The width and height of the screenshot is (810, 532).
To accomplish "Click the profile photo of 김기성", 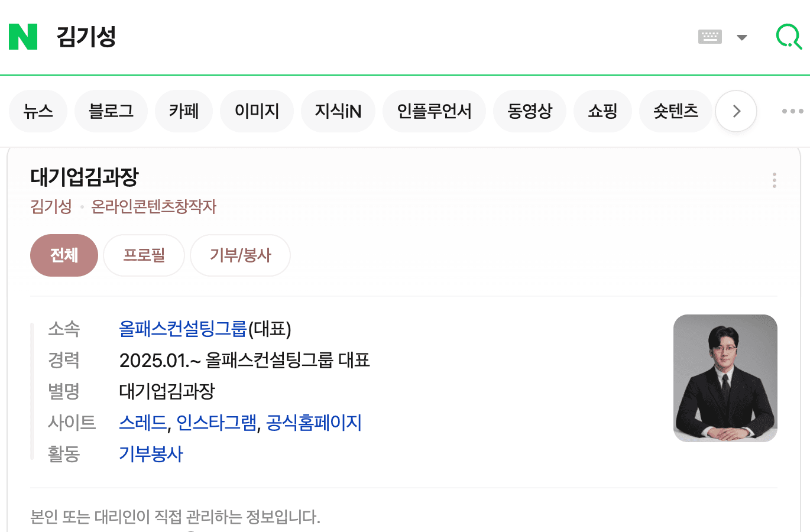I will pos(725,378).
